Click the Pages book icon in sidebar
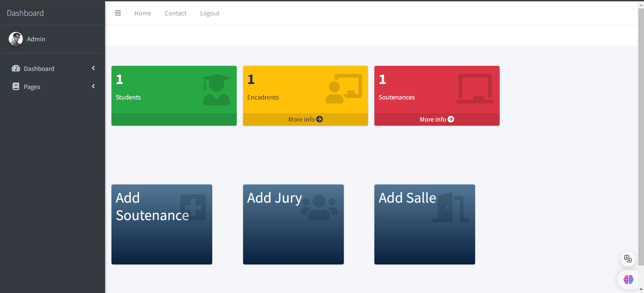Viewport: 644px width, 293px height. tap(16, 86)
